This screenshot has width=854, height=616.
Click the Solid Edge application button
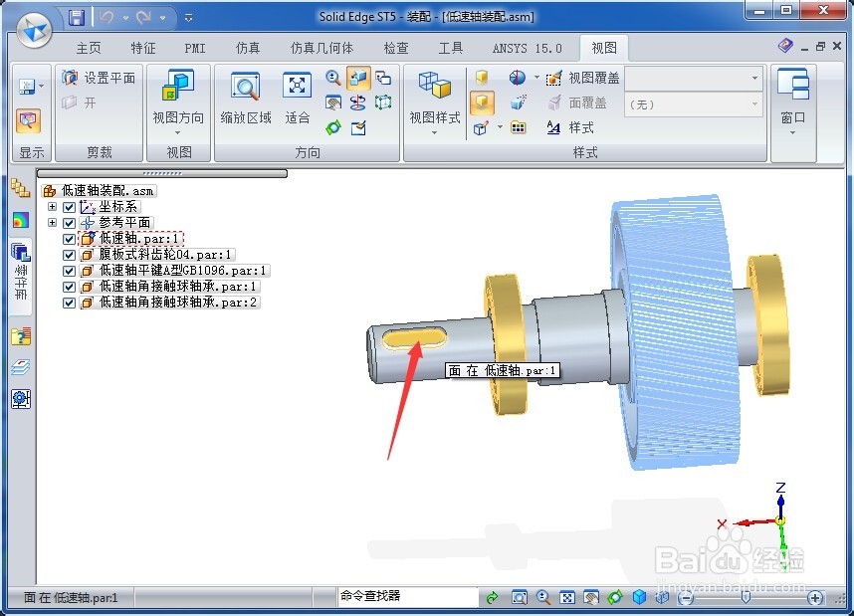pyautogui.click(x=34, y=30)
